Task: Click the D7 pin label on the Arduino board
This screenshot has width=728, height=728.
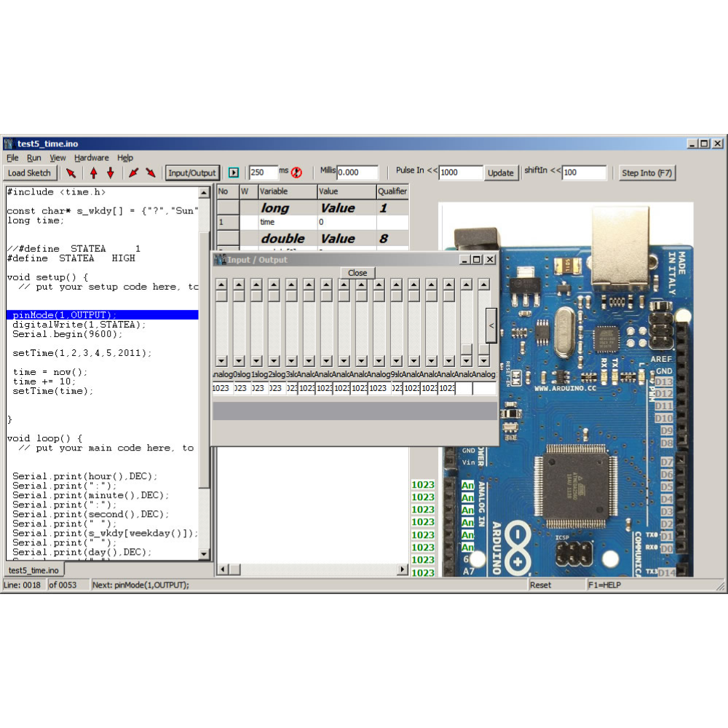Action: [x=667, y=462]
